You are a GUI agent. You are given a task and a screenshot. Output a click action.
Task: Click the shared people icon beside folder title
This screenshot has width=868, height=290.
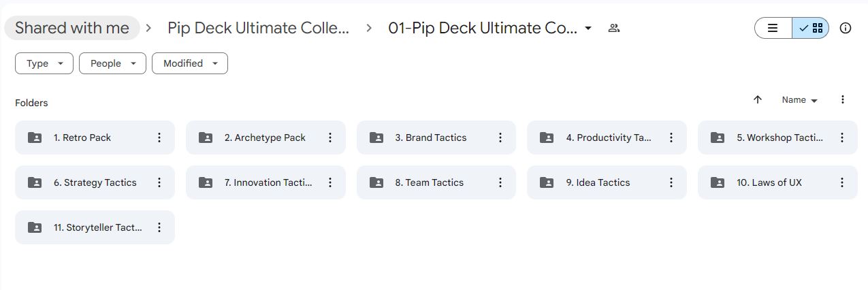click(614, 28)
